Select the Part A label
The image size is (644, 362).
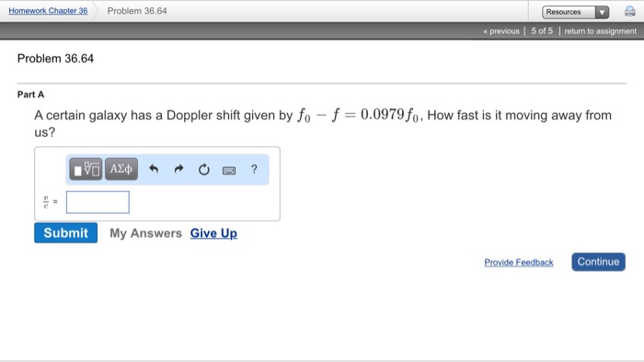click(30, 95)
